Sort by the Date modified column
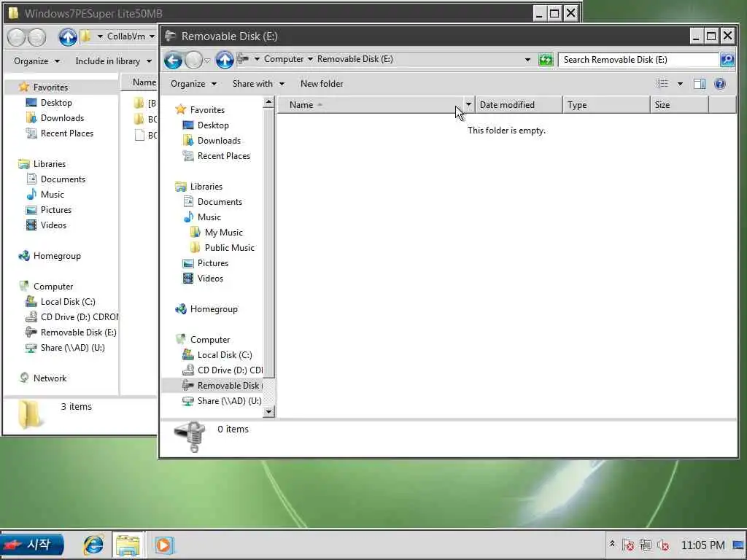 tap(519, 105)
